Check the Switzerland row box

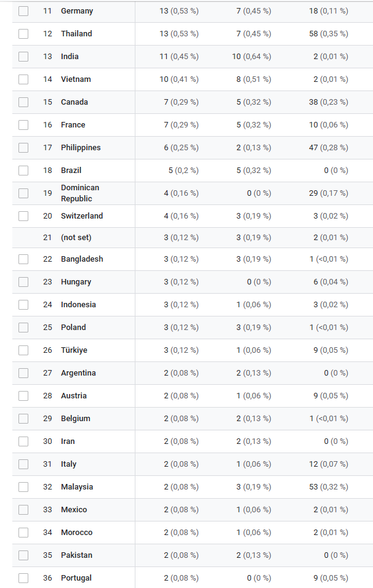click(x=23, y=216)
